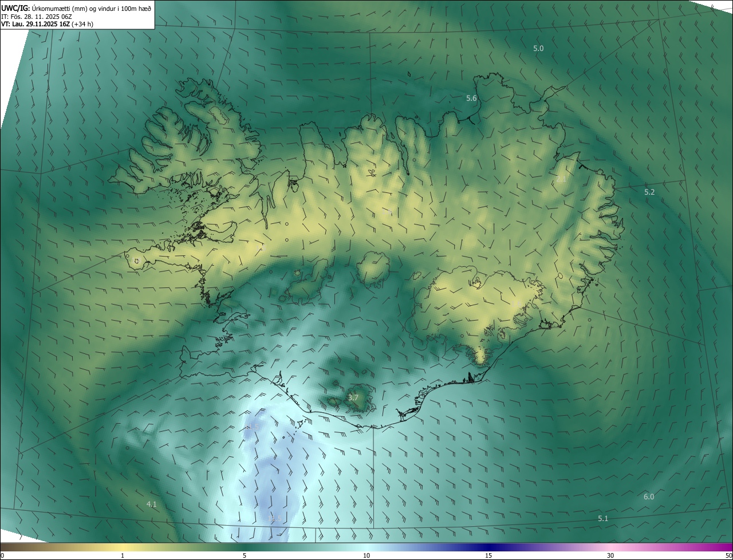Click the 'IT: Fös. 28. 11. 2025 06Z' line
Viewport: 733px width, 560px height.
[x=37, y=17]
